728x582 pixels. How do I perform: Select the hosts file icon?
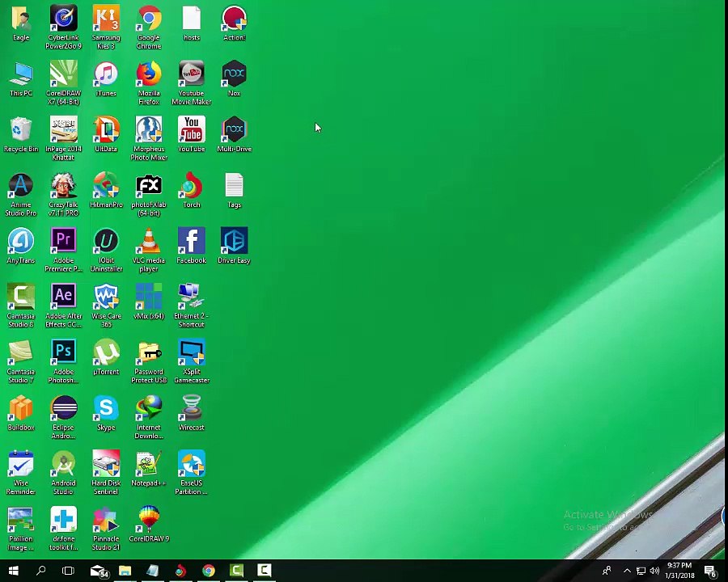point(191,19)
